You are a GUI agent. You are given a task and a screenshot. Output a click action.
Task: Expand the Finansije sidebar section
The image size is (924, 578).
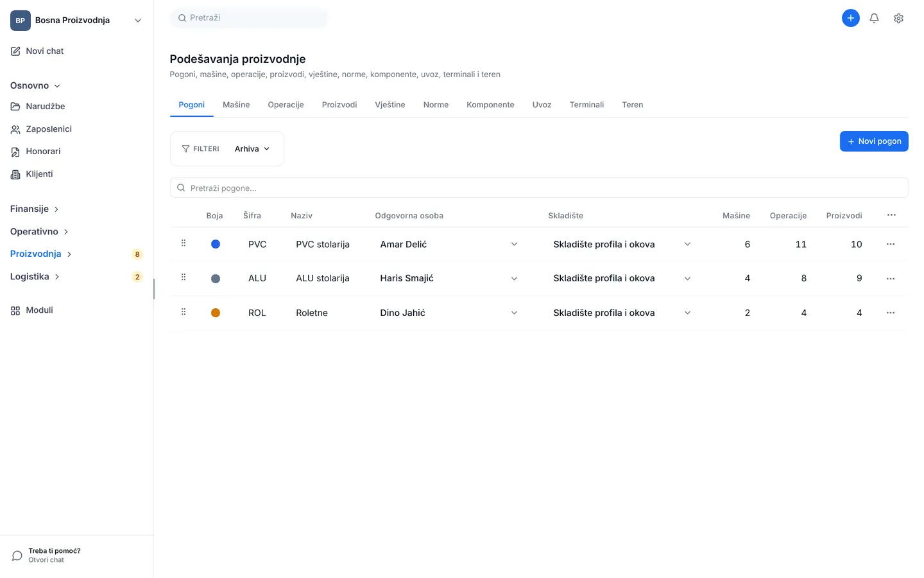pos(35,209)
